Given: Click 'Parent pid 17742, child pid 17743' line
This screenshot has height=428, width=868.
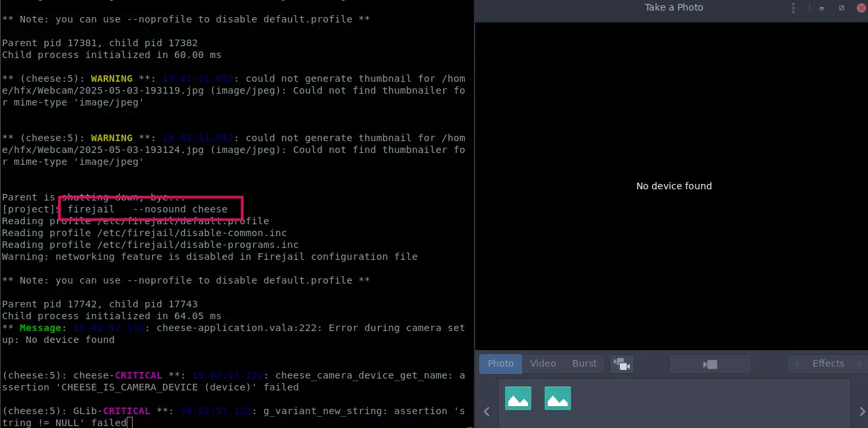Looking at the screenshot, I should (100, 304).
